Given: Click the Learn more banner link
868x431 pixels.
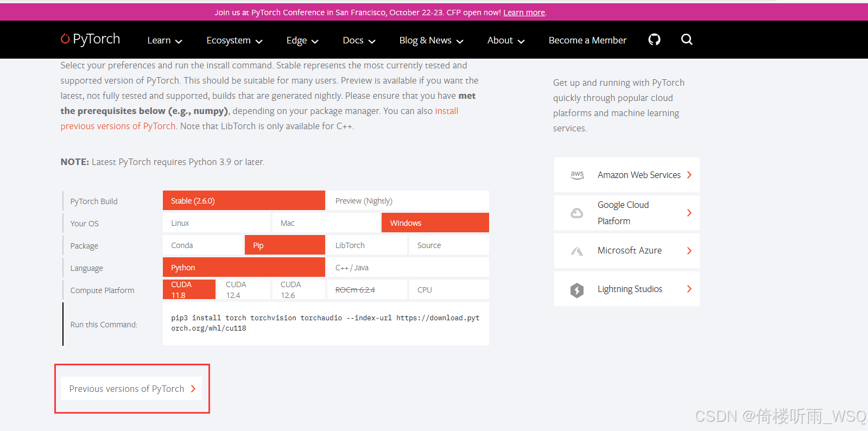Looking at the screenshot, I should tap(524, 12).
